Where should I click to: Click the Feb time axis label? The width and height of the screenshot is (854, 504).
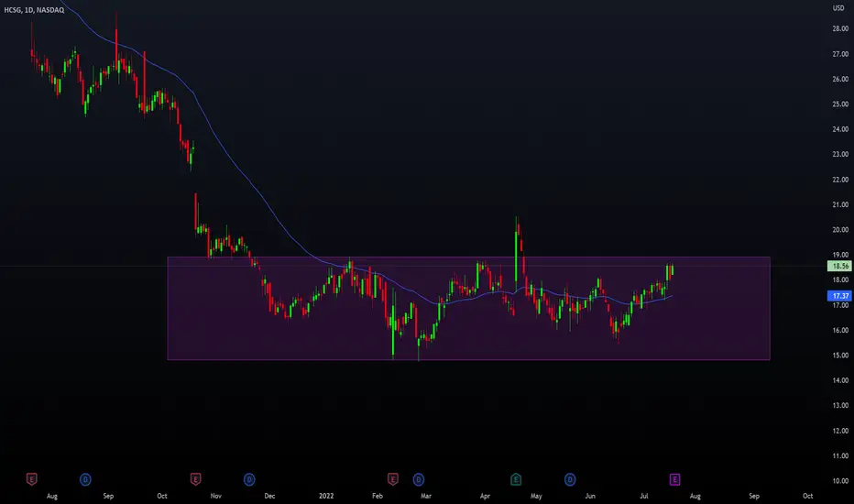(378, 496)
